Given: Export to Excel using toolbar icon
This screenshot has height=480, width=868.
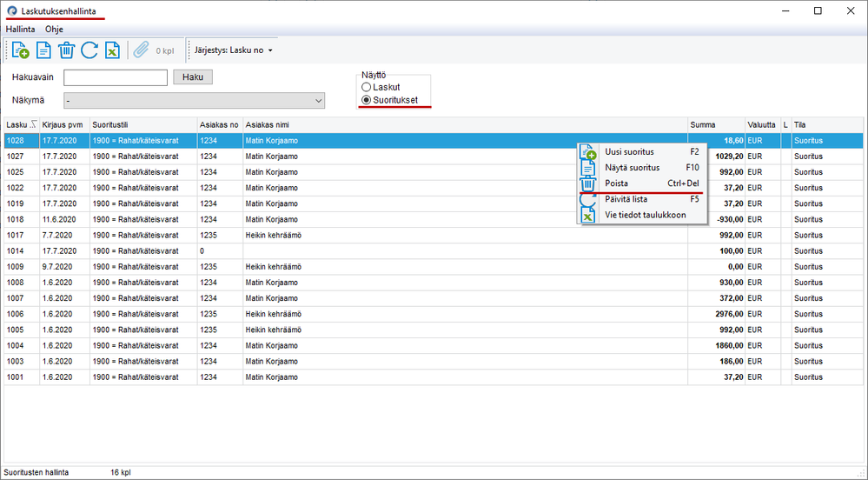Looking at the screenshot, I should pyautogui.click(x=112, y=50).
